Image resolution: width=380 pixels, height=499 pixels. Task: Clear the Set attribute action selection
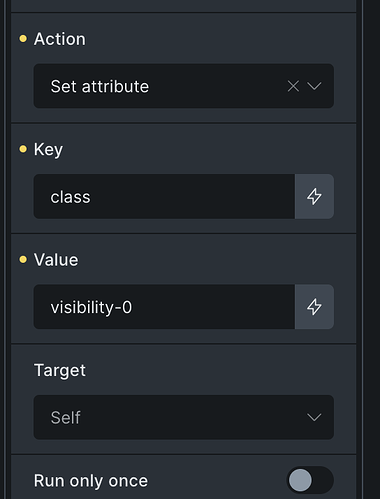point(293,86)
